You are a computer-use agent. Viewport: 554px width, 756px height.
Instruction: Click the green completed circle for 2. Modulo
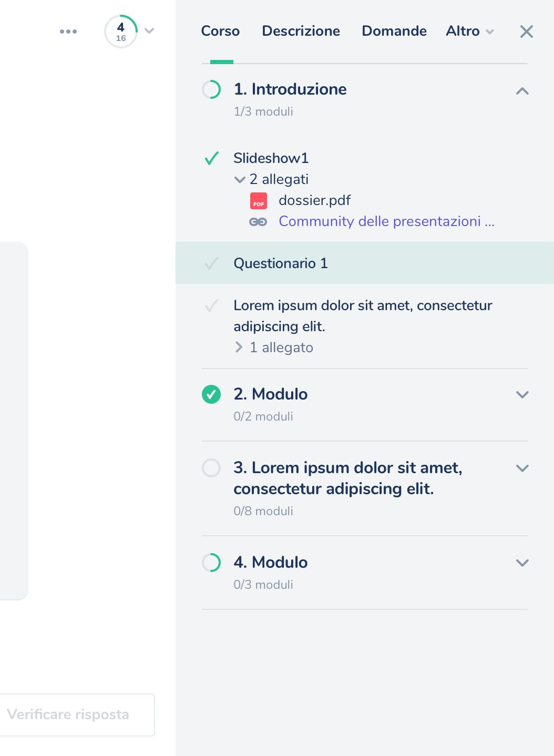[x=211, y=394]
